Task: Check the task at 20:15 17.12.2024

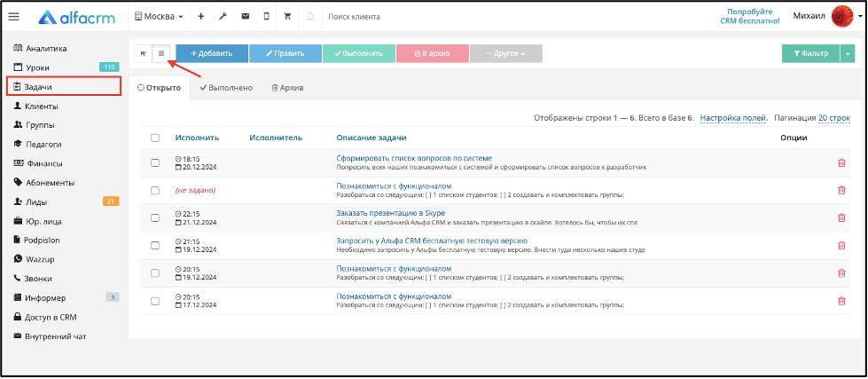Action: point(155,301)
